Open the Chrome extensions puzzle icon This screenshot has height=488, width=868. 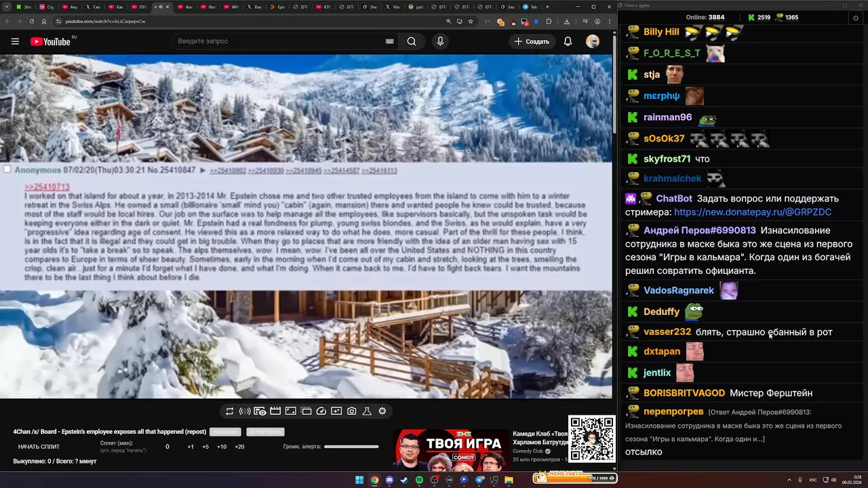549,21
